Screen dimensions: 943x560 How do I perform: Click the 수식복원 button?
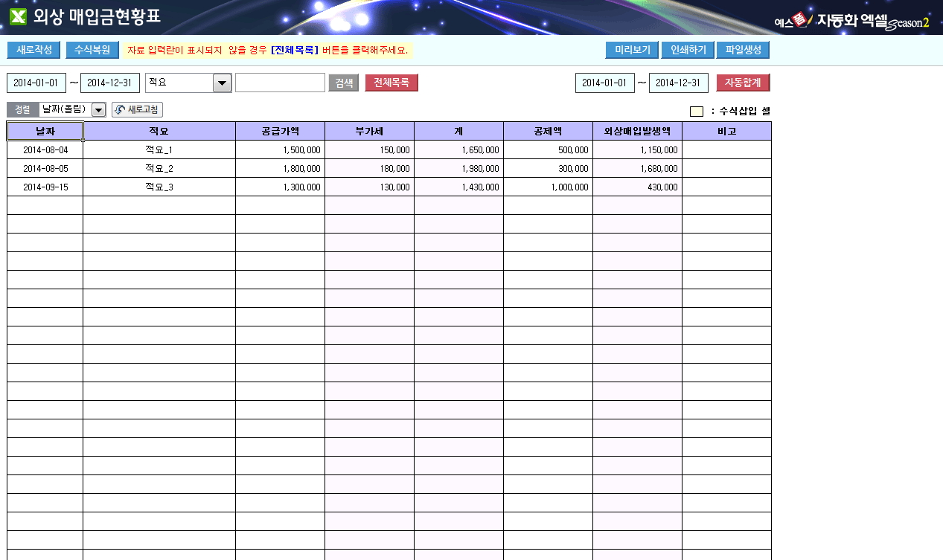92,50
